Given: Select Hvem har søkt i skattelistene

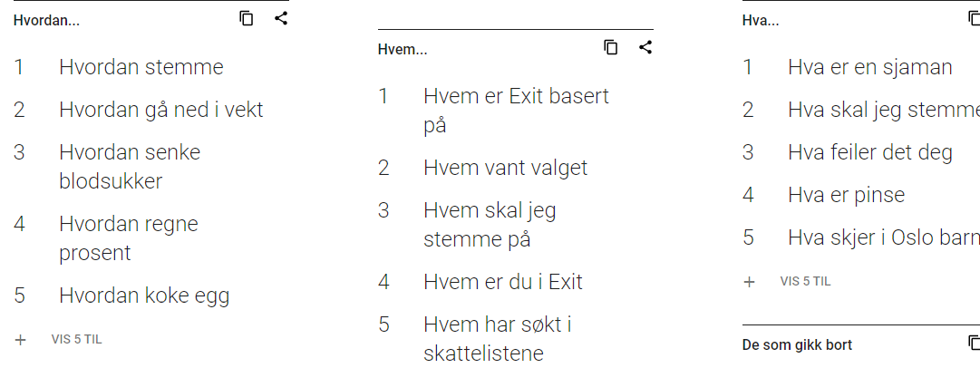Looking at the screenshot, I should 498,339.
